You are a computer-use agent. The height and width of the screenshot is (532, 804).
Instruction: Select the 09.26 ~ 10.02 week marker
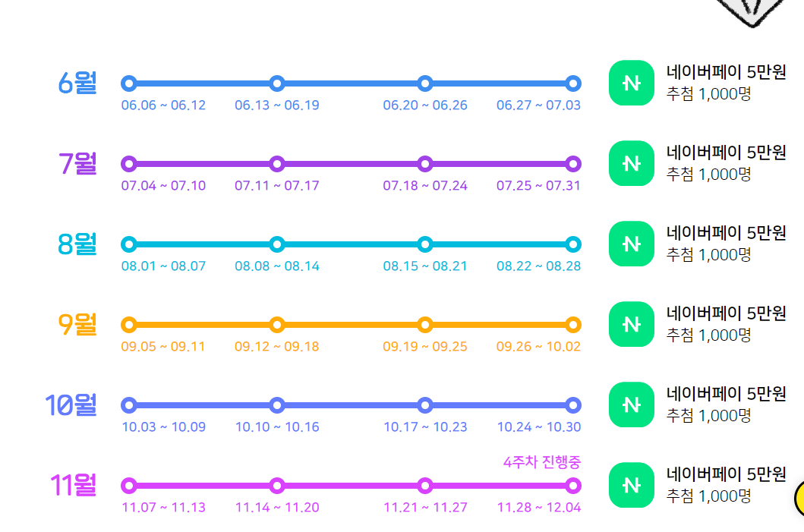(x=573, y=325)
